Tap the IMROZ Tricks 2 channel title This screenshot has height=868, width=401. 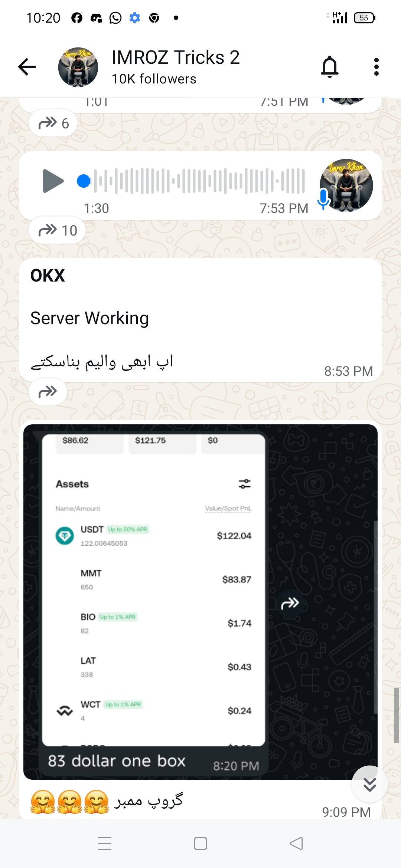(x=176, y=57)
